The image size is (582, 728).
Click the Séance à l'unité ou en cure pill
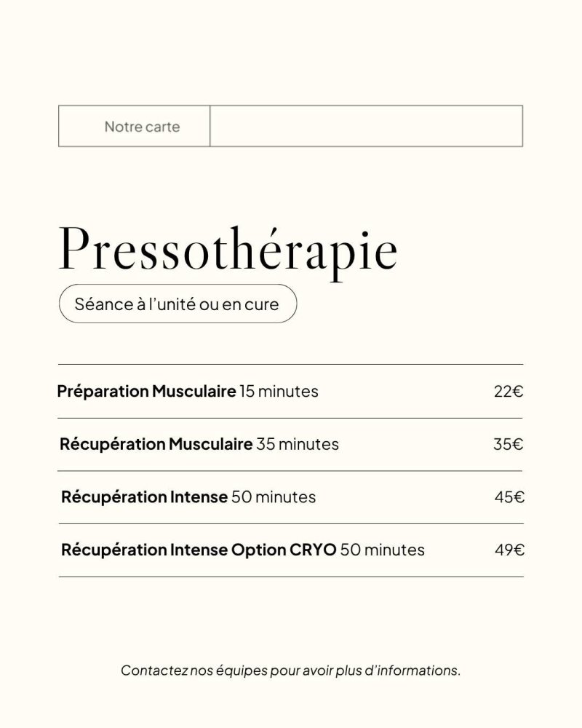pyautogui.click(x=178, y=304)
